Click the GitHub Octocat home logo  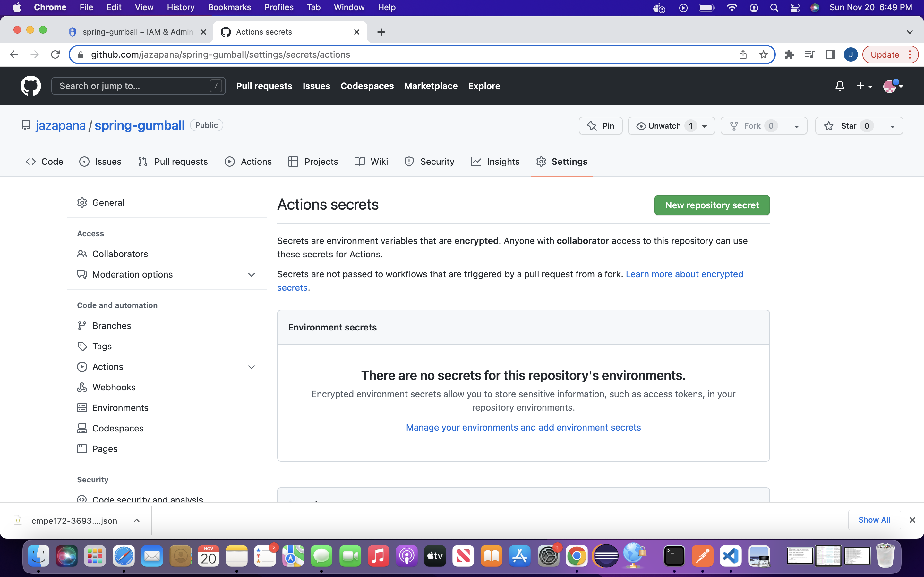click(30, 86)
